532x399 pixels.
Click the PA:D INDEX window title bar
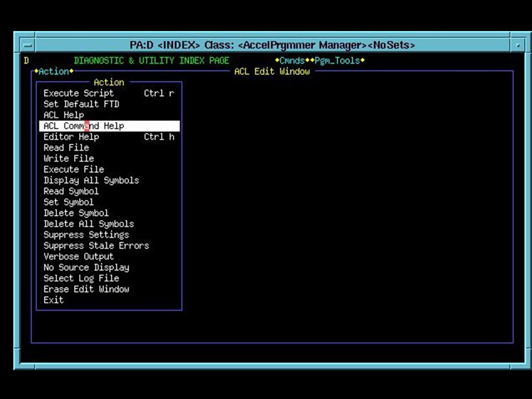pos(272,45)
